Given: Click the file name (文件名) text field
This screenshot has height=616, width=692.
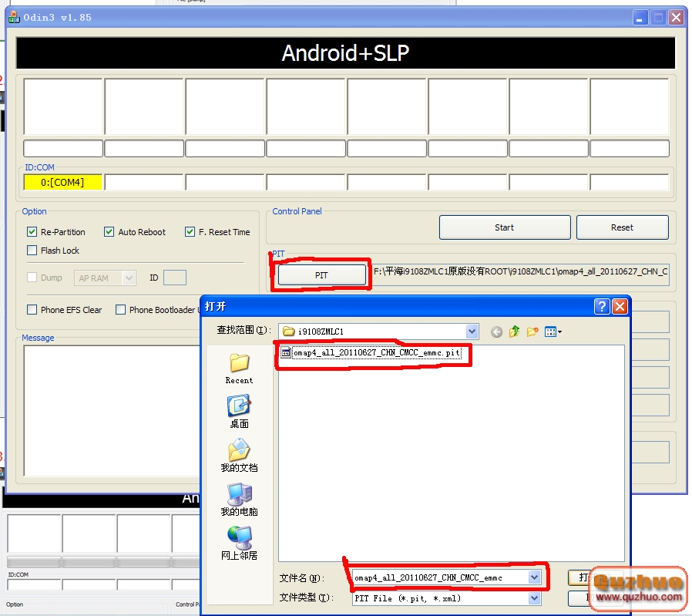Looking at the screenshot, I should point(441,577).
